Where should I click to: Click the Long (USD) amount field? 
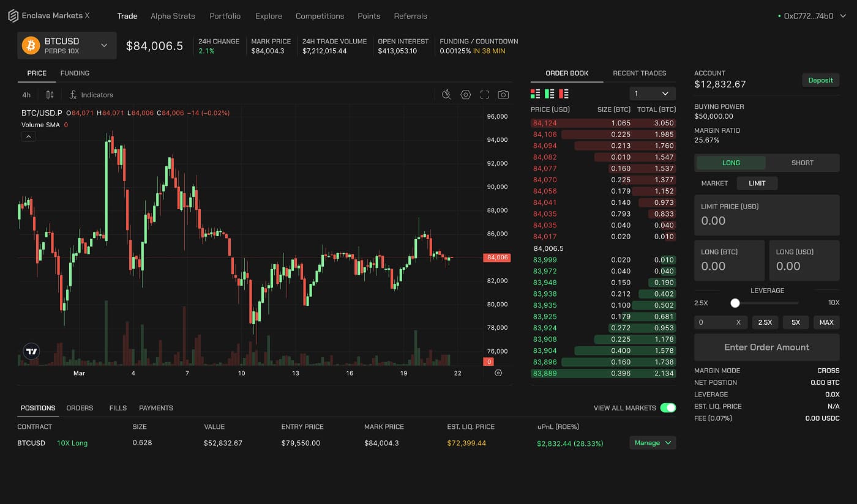tap(804, 261)
